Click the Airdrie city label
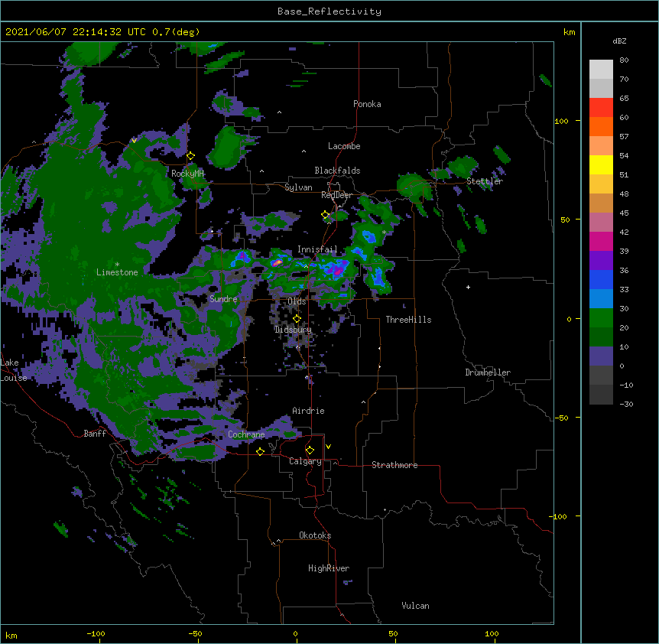 (x=308, y=411)
